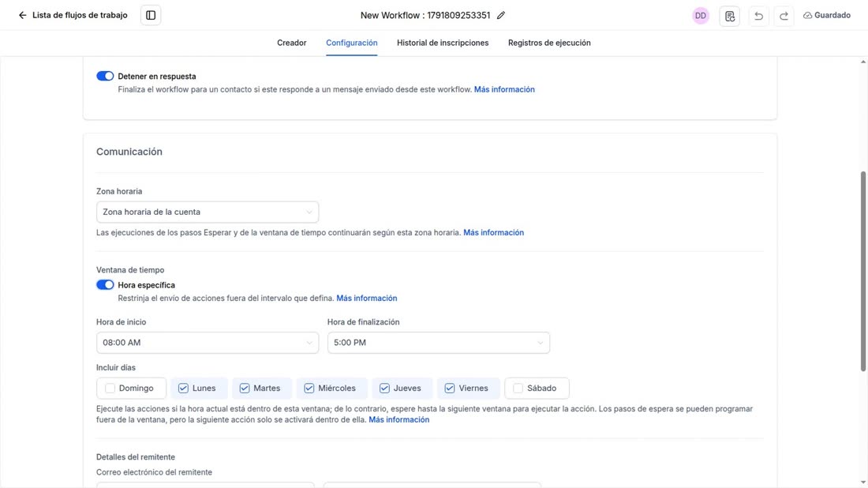Image resolution: width=868 pixels, height=488 pixels.
Task: Uncheck the Jueves day box
Action: coord(384,389)
